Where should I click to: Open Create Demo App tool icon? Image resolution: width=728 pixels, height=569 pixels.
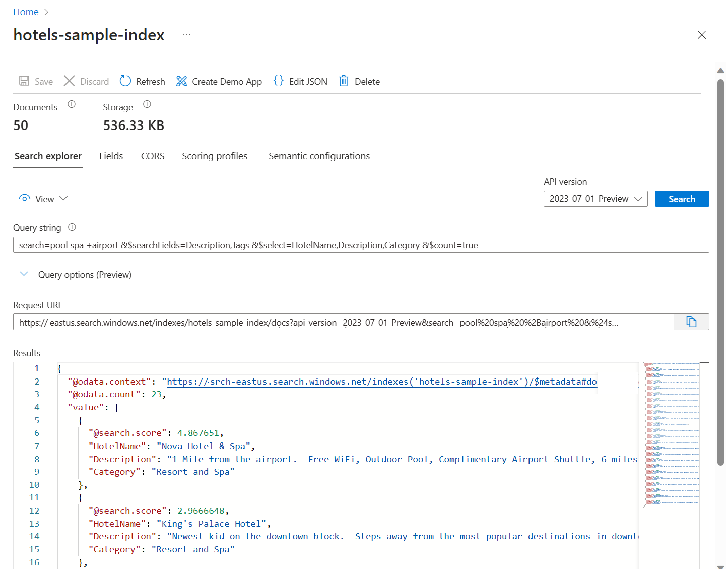[x=181, y=81]
